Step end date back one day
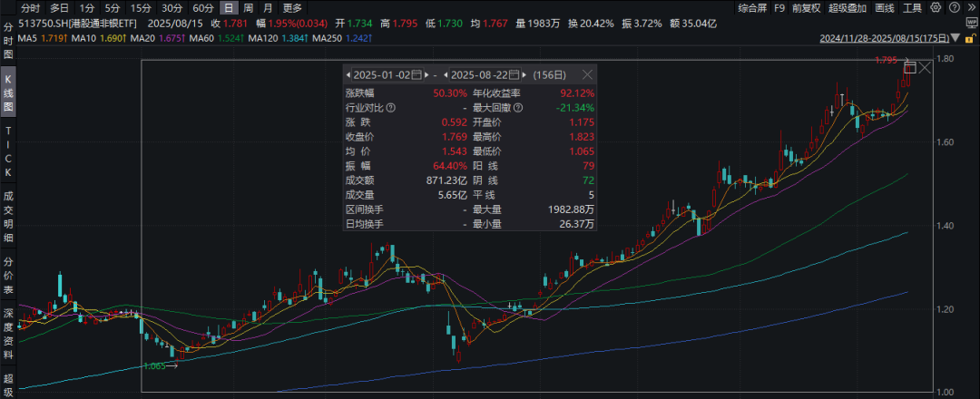Screen dimensions: 980x399 [446, 75]
